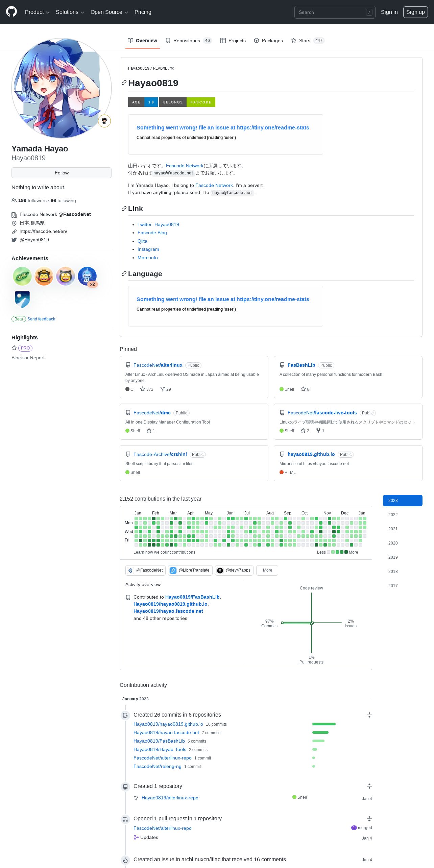434x868 pixels.
Task: Click the PRO highlight badge
Action: click(25, 348)
